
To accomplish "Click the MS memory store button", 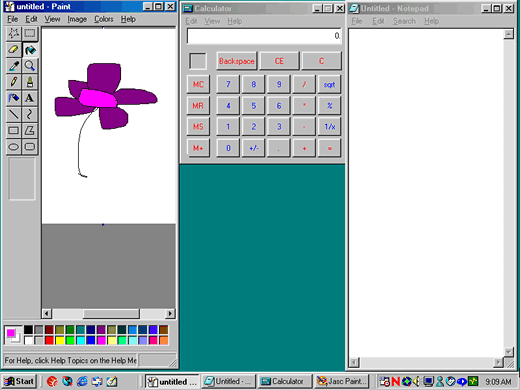I will [198, 127].
